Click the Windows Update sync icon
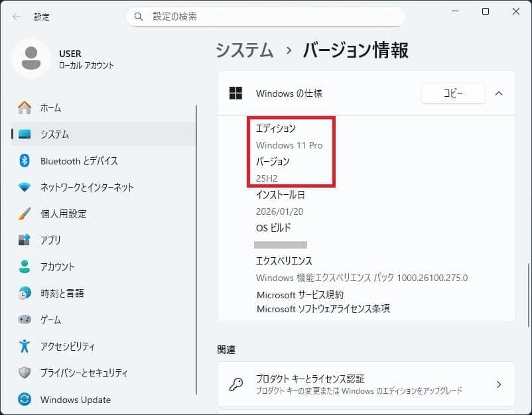The image size is (532, 415). (x=25, y=400)
